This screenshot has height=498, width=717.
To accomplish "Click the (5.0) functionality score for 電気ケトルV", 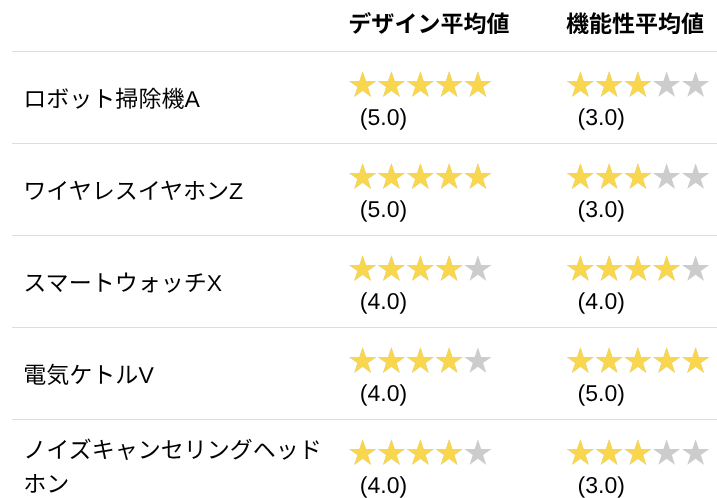I will click(601, 394).
